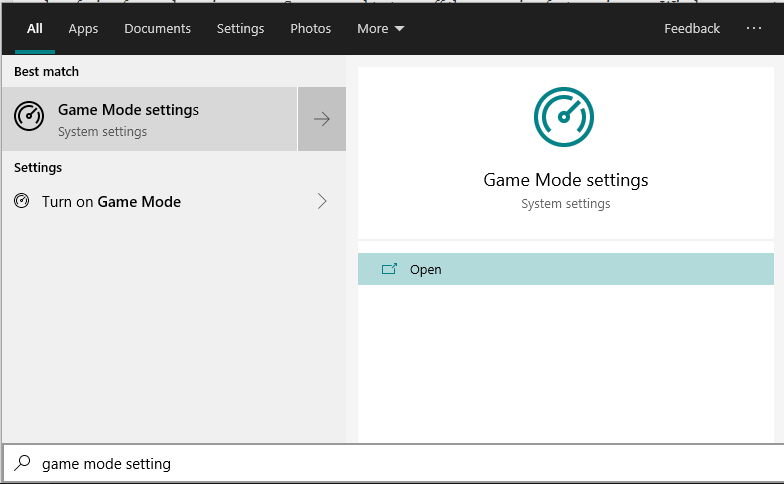The height and width of the screenshot is (484, 784).
Task: Click the Open launch icon
Action: coord(389,269)
